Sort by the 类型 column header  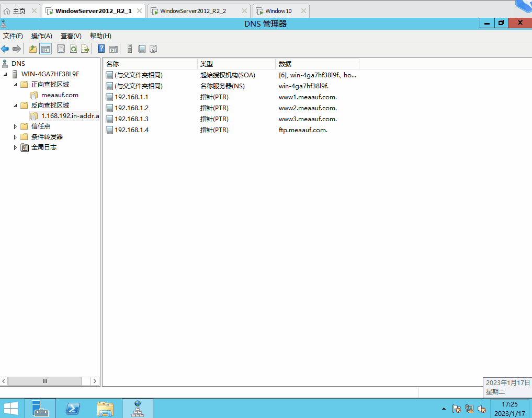(x=236, y=64)
